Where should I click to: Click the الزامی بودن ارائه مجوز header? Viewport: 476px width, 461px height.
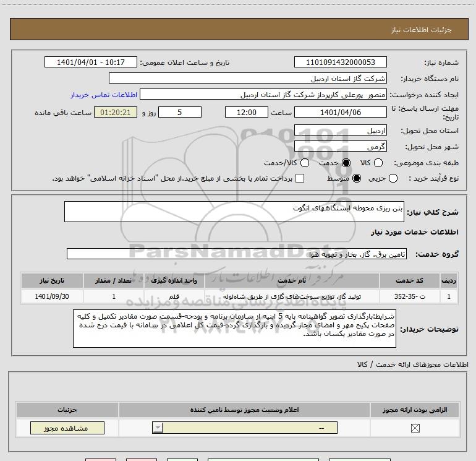tap(415, 410)
